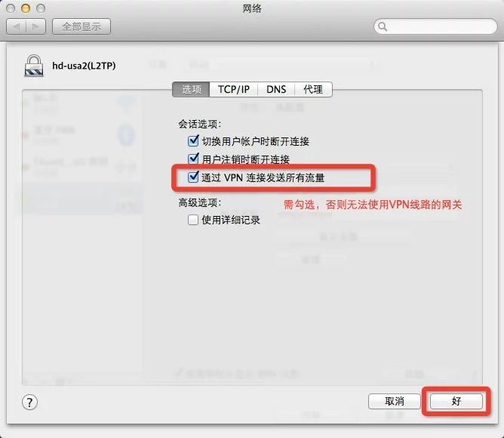The width and height of the screenshot is (504, 438).
Task: Toggle 用户注销时断开连接 checkbox
Action: click(x=193, y=159)
